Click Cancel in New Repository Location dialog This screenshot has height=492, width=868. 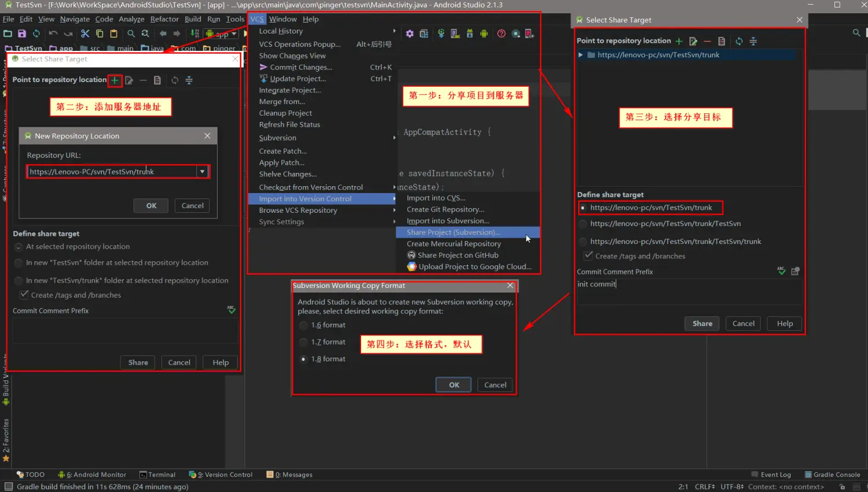[x=193, y=206]
